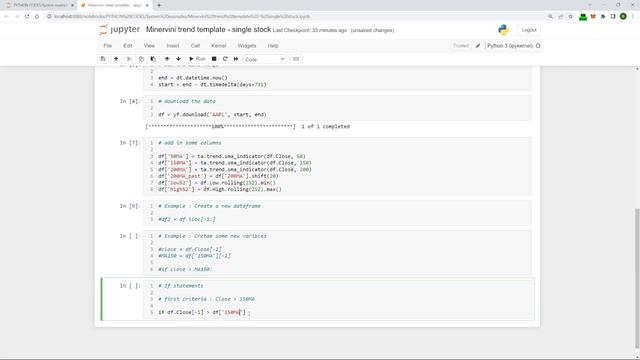
Task: Open the command palette keyboard icon
Action: [x=296, y=59]
